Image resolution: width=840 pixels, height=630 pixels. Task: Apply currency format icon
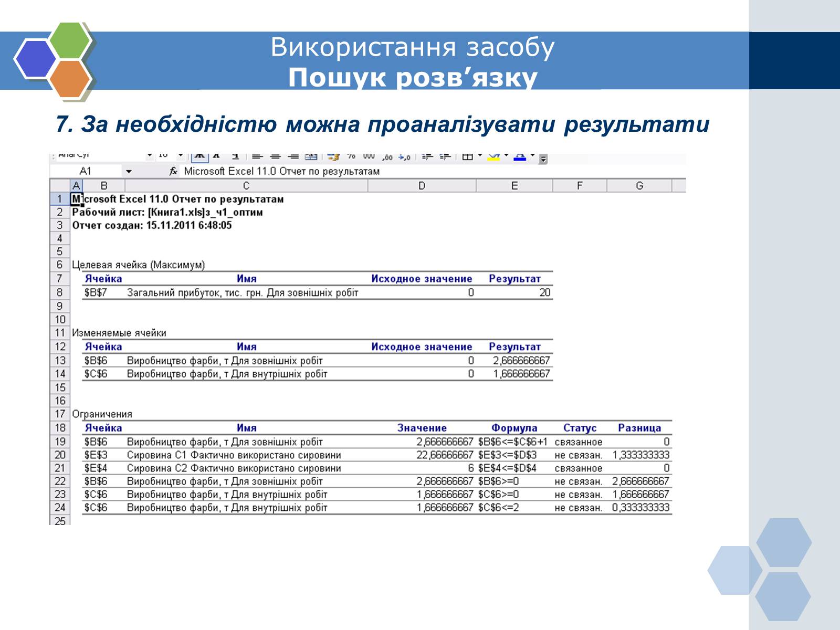point(333,156)
